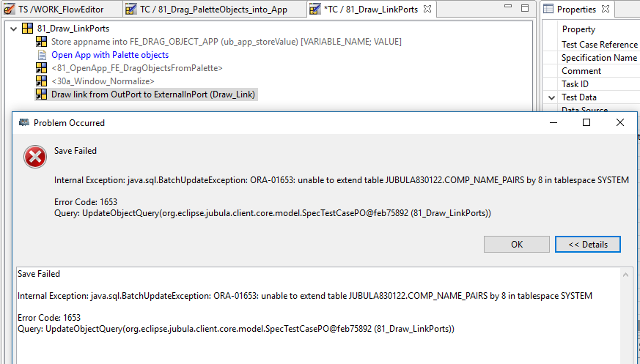The height and width of the screenshot is (364, 640).
Task: Click Error Code: 1653 in details pane
Action: [49, 318]
